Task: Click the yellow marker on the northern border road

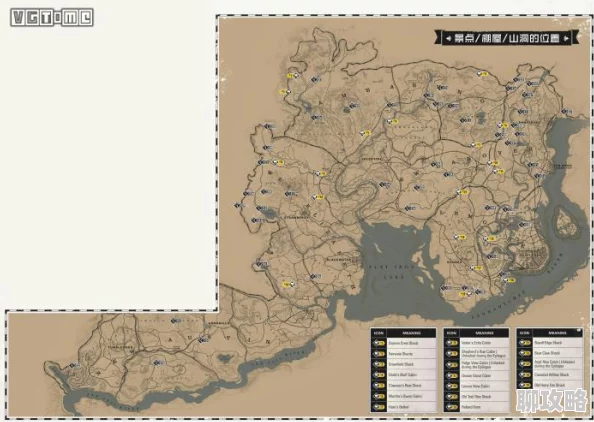Action: pyautogui.click(x=483, y=74)
